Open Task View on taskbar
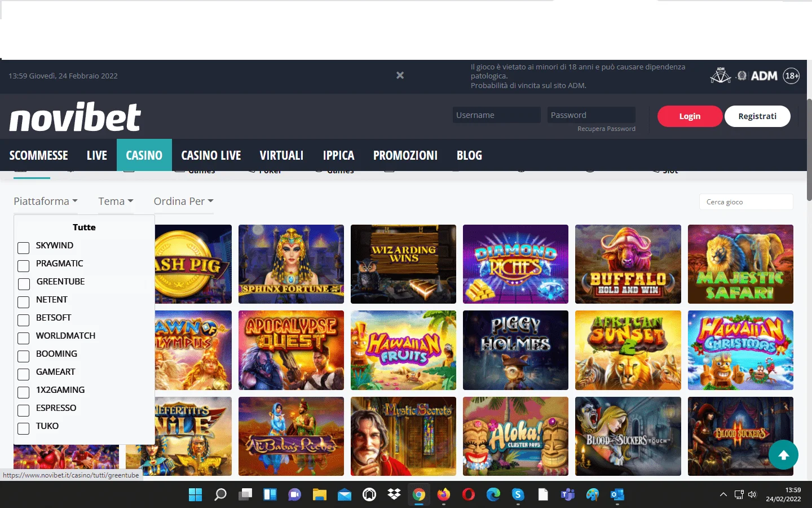This screenshot has width=812, height=508. (245, 495)
